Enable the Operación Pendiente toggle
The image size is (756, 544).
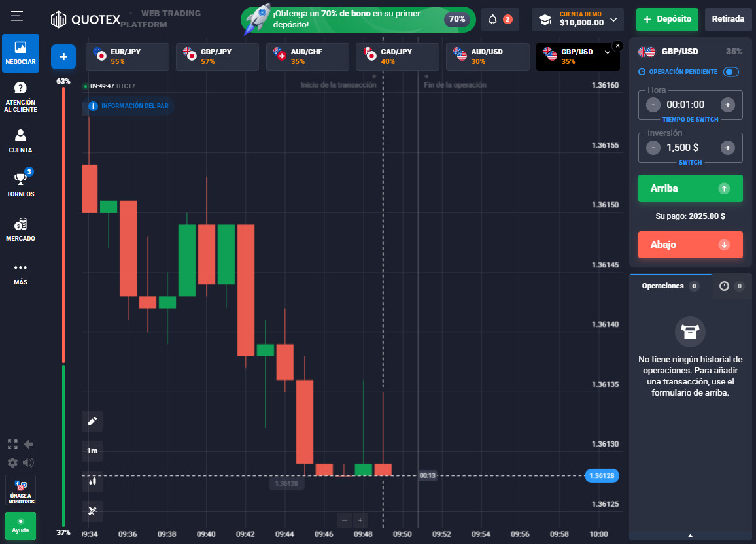pos(732,73)
